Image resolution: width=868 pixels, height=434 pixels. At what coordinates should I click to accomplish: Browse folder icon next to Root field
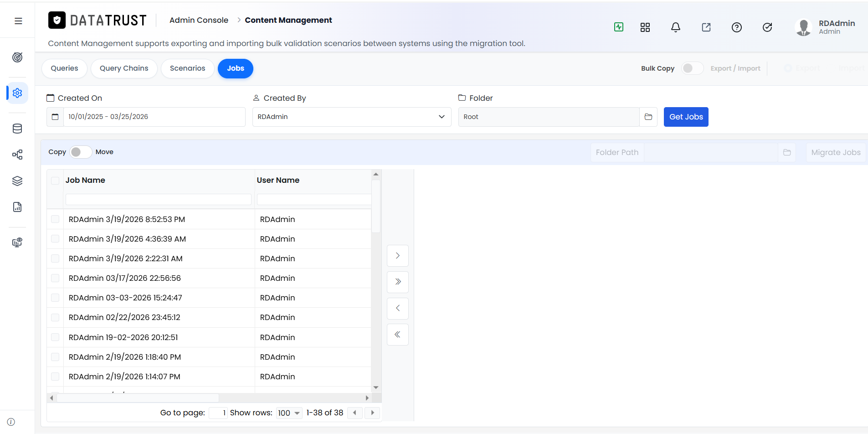pos(648,117)
